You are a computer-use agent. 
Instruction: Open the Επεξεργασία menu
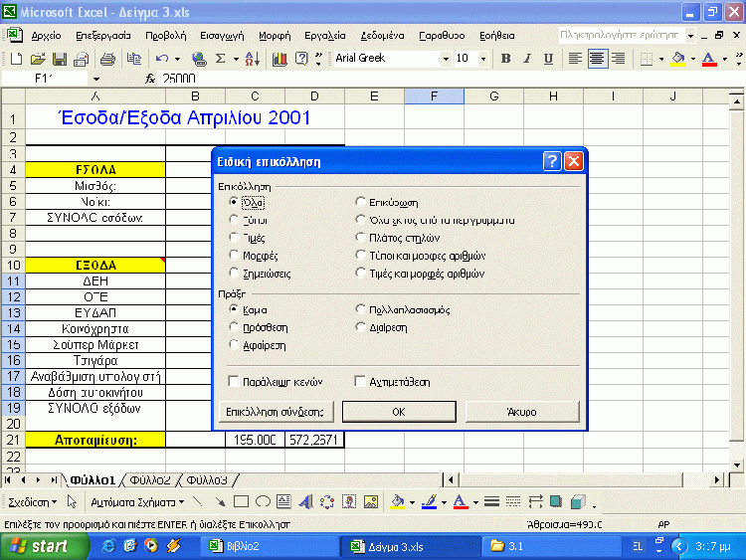pos(103,36)
